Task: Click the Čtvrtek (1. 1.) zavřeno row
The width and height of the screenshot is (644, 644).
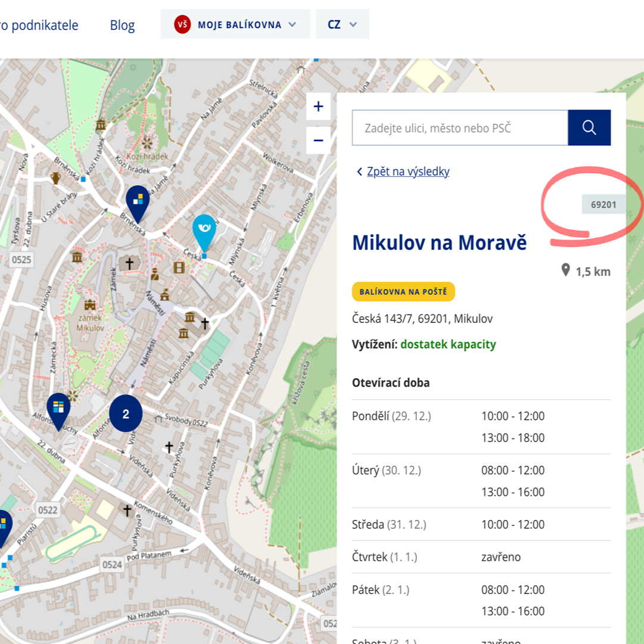Action: tap(481, 557)
